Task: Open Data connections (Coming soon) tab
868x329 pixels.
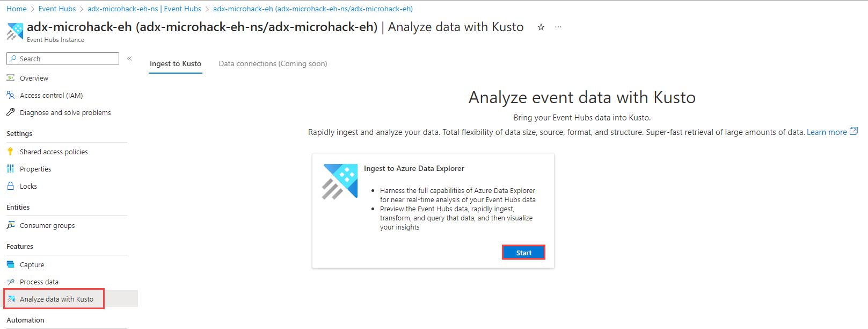Action: 273,63
